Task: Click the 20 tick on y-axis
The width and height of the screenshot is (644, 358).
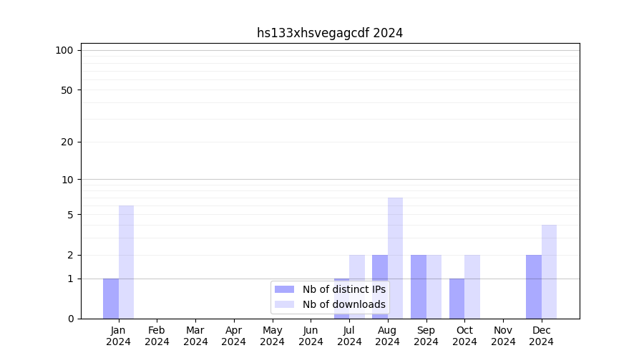Action: coord(67,142)
